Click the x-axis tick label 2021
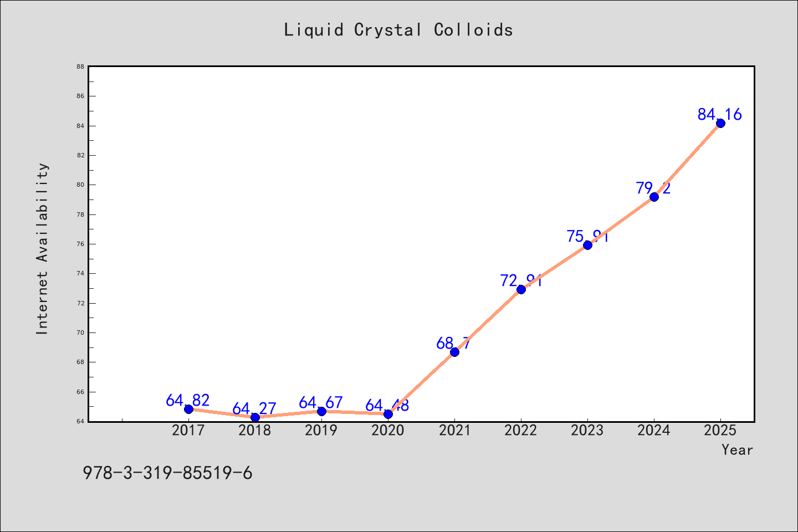The image size is (798, 532). pos(454,431)
